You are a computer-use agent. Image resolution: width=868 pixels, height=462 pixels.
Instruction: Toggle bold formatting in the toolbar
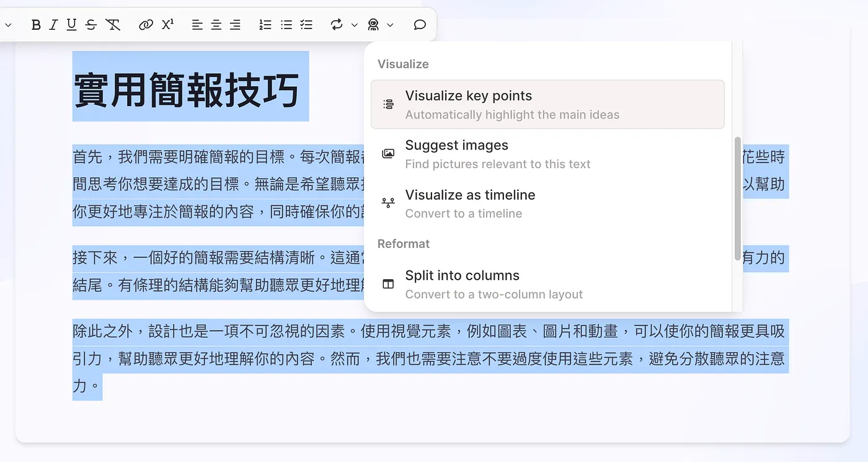pos(36,25)
